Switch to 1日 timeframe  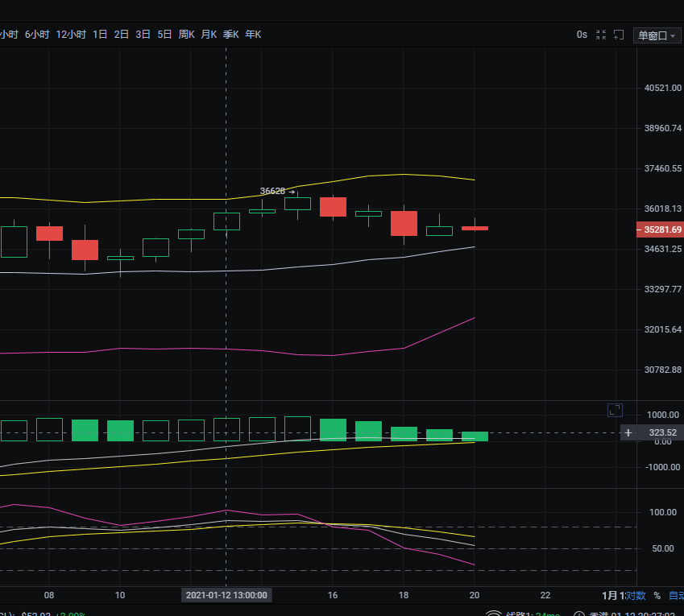100,35
